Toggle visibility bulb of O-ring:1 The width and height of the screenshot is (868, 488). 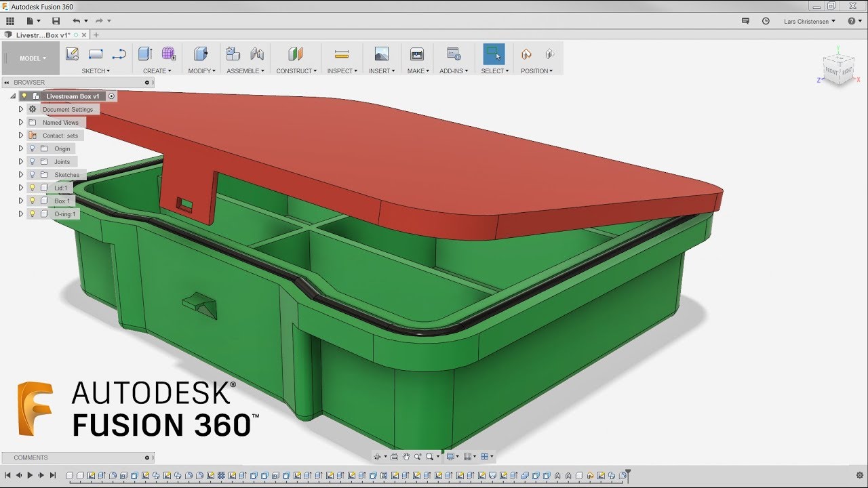coord(32,213)
